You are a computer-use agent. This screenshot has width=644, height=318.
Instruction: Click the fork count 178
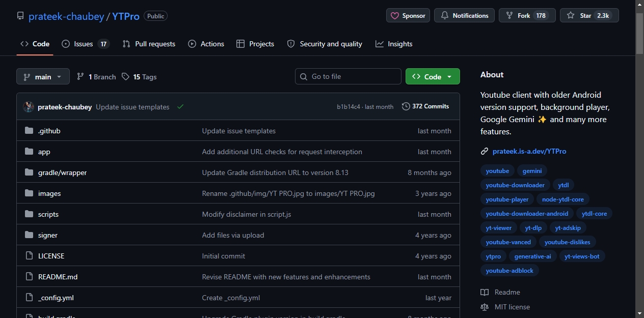point(541,16)
